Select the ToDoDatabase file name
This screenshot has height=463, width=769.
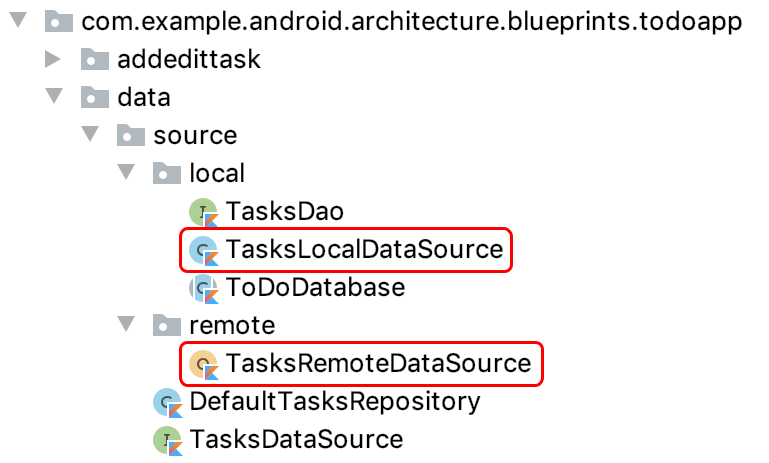point(315,288)
